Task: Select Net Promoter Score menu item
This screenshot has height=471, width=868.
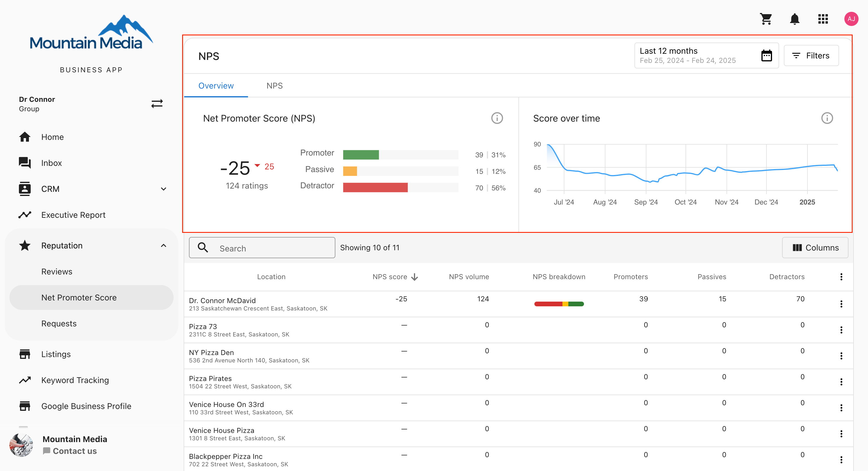Action: pos(91,297)
